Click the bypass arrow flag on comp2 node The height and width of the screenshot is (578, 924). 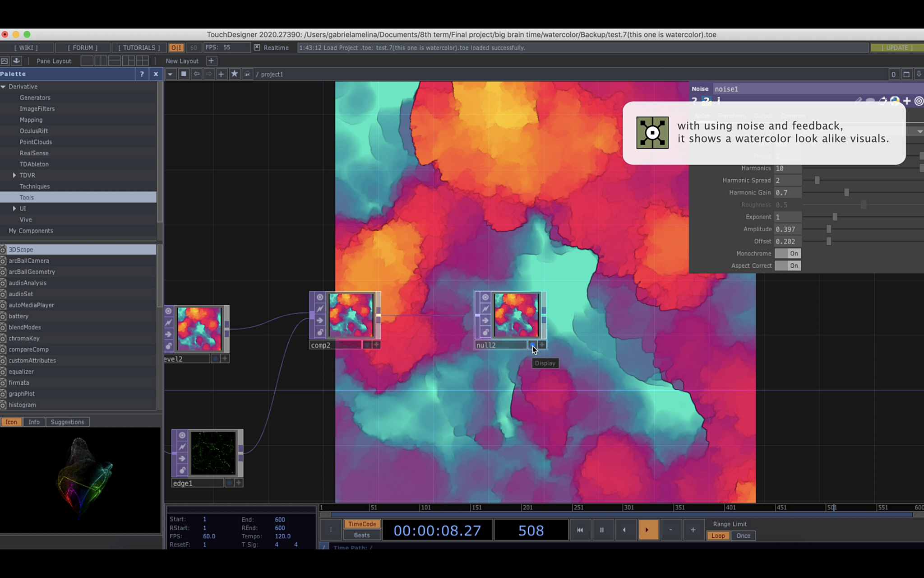point(320,321)
